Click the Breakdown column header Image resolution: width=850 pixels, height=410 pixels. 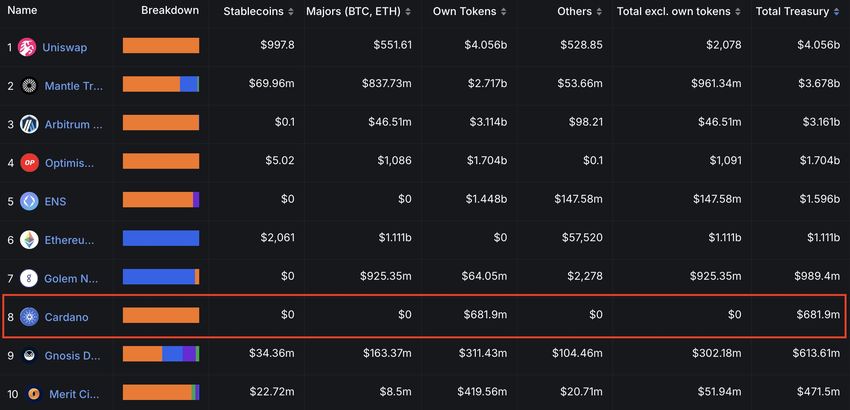pos(170,11)
